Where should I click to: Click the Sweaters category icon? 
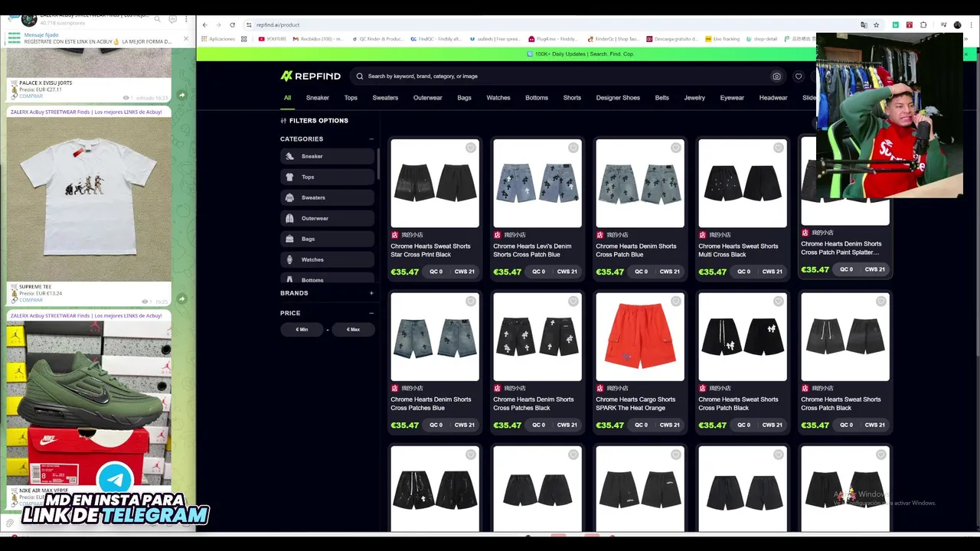[289, 197]
